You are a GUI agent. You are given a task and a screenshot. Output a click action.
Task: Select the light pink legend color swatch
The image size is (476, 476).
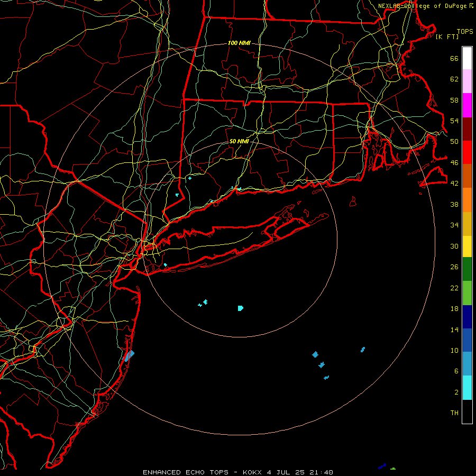click(x=467, y=81)
